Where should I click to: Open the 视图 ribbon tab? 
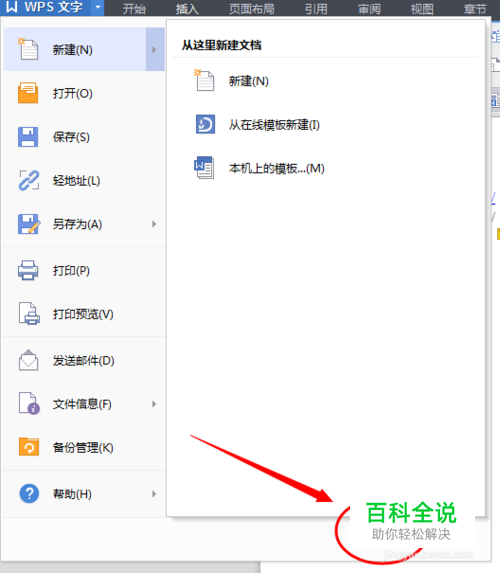click(422, 9)
